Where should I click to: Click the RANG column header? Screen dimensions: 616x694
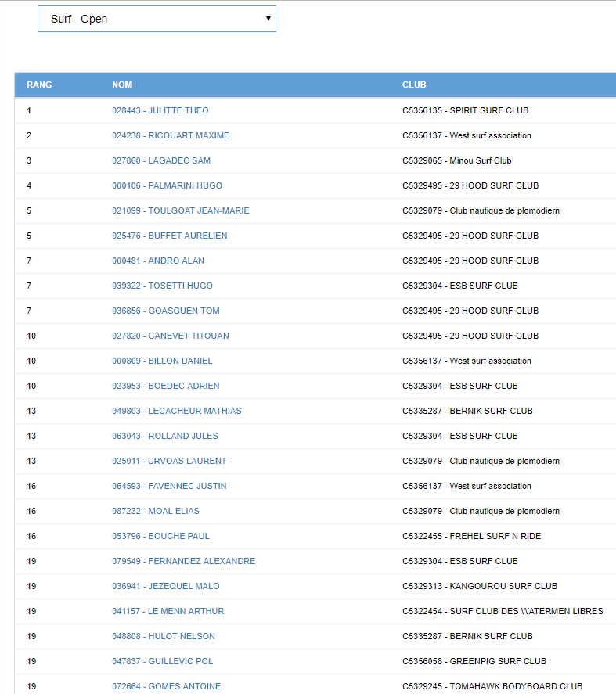[x=39, y=85]
